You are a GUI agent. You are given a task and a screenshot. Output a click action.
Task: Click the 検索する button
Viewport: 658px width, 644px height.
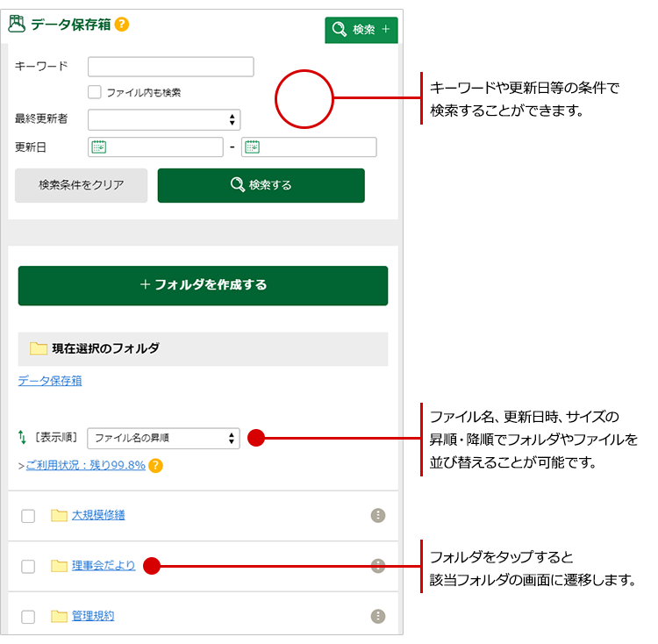261,185
